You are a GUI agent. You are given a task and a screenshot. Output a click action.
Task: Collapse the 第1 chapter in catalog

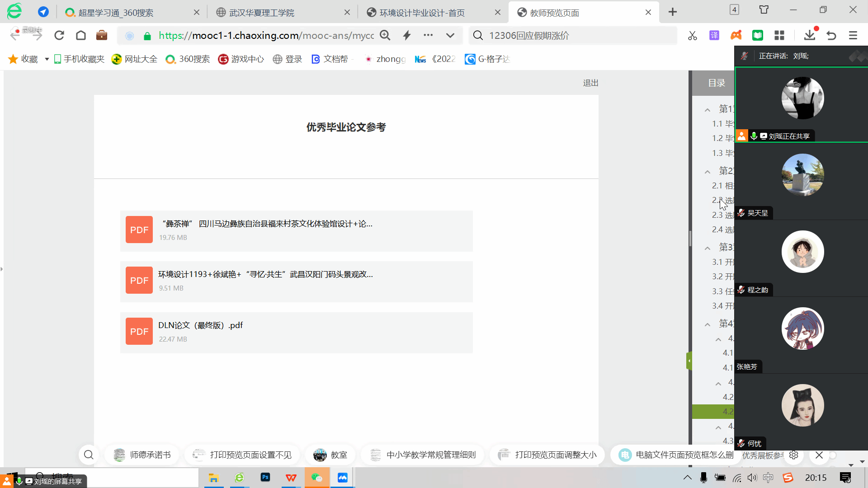[x=708, y=110]
